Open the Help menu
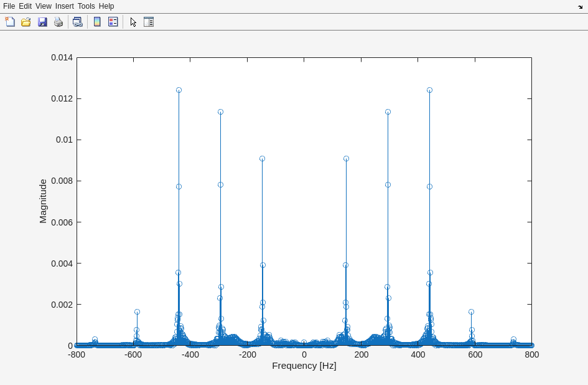The image size is (588, 385). [x=106, y=6]
